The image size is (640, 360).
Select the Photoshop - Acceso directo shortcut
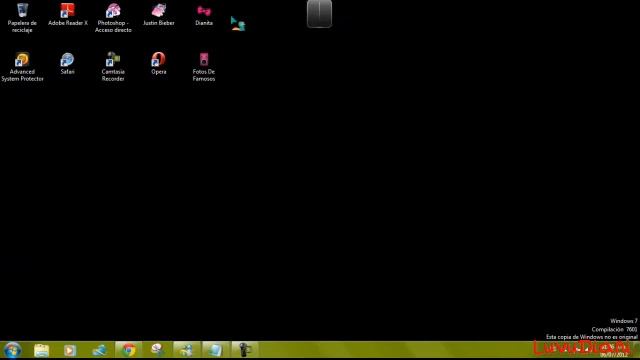pos(113,18)
